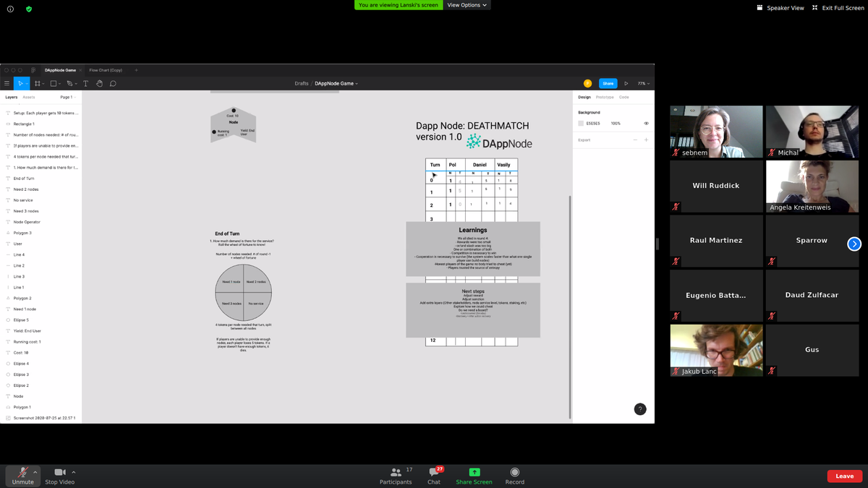
Task: Expand audio options arrow next to Unmute
Action: point(35,472)
